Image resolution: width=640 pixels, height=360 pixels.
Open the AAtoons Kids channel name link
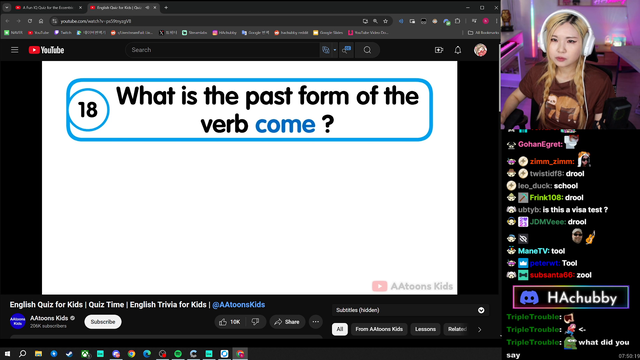click(x=49, y=318)
